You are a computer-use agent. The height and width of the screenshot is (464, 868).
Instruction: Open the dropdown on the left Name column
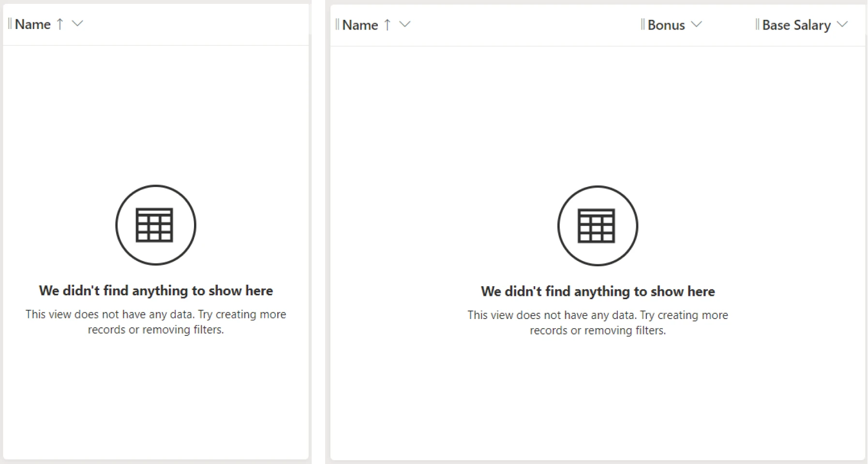click(77, 23)
